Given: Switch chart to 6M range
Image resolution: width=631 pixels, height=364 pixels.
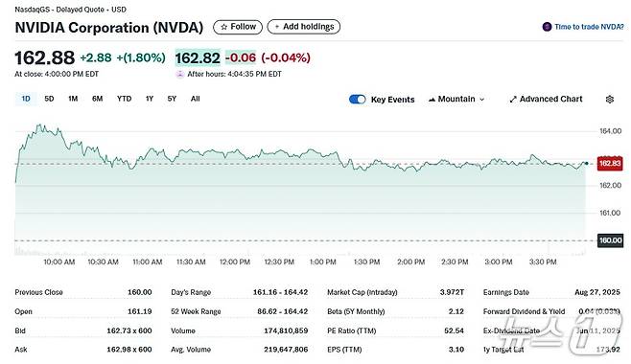Looking at the screenshot, I should (98, 99).
